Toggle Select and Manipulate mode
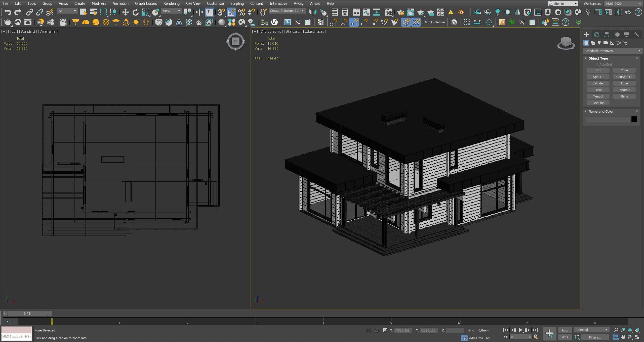The width and height of the screenshot is (644, 342). 199,12
